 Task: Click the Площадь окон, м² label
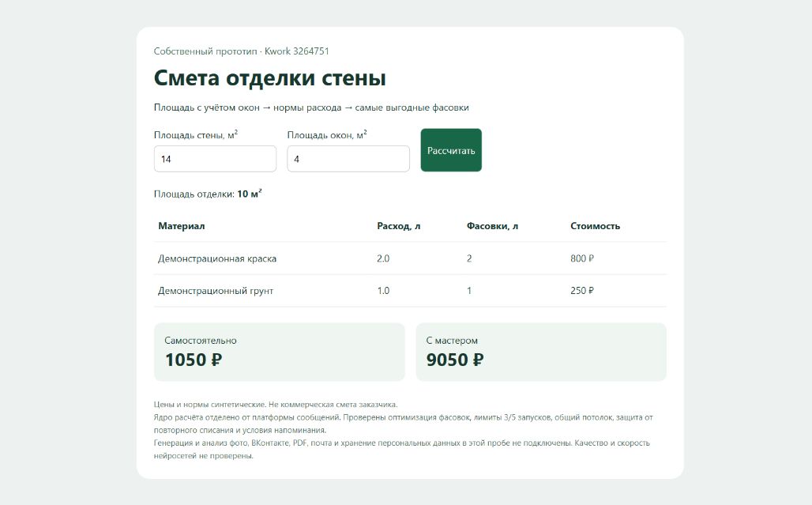[327, 134]
